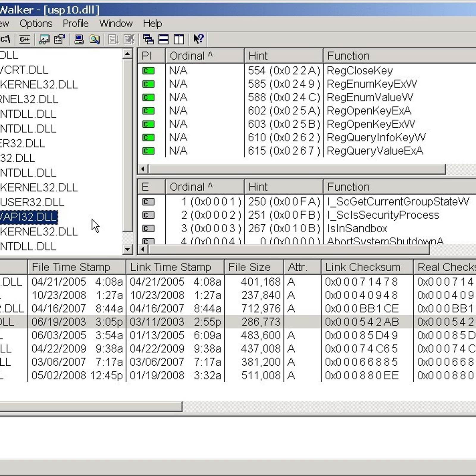Select RegCloseKey import function row

pos(359,71)
